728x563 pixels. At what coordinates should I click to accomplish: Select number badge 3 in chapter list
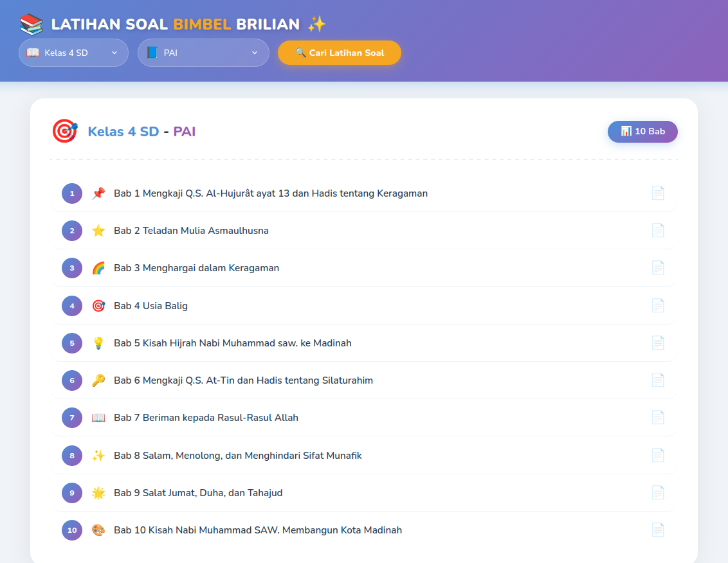tap(72, 268)
